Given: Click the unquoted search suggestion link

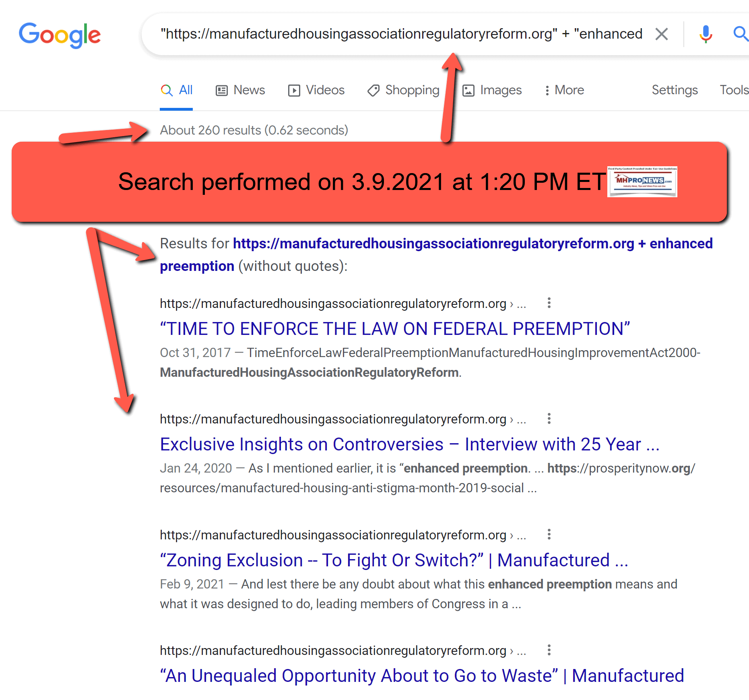Looking at the screenshot, I should click(x=436, y=254).
